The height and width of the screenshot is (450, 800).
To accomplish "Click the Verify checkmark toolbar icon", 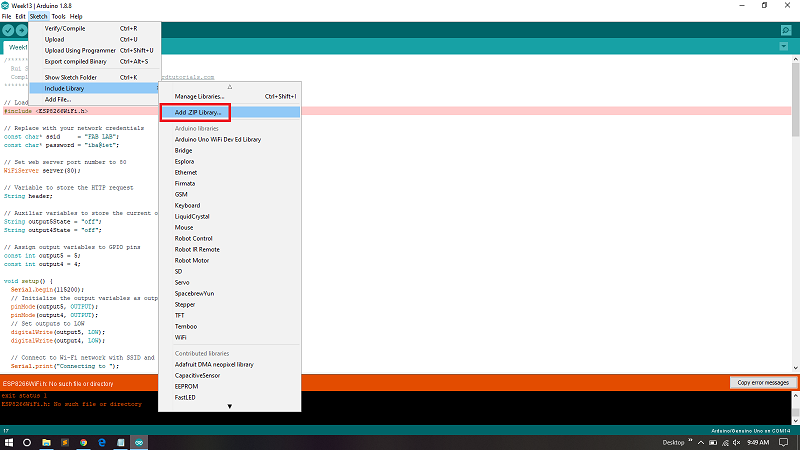I will tap(8, 31).
